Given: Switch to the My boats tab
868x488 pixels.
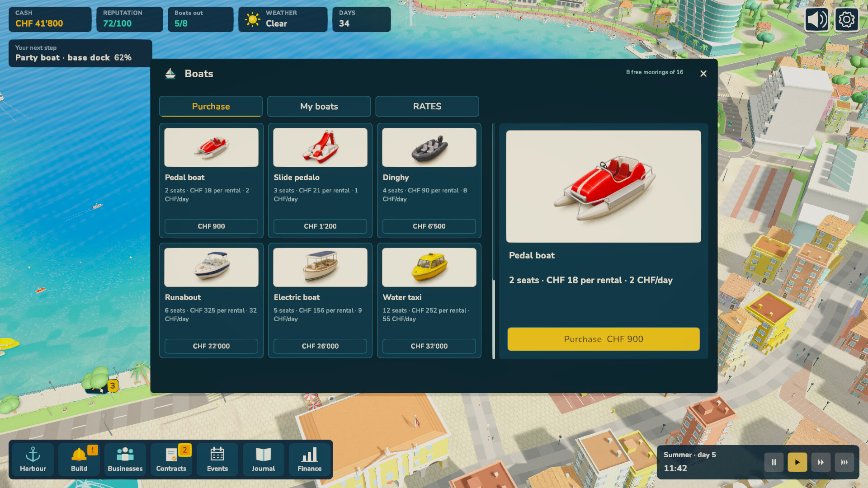Looking at the screenshot, I should pos(319,107).
